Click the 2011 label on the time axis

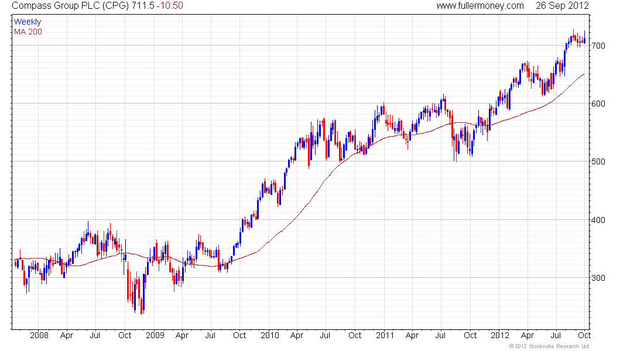coord(385,335)
